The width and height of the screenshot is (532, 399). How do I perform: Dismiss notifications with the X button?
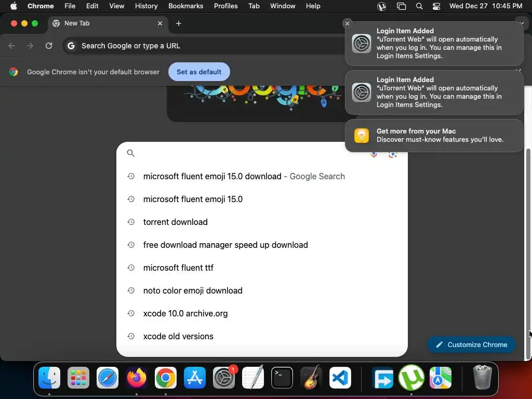pyautogui.click(x=347, y=23)
